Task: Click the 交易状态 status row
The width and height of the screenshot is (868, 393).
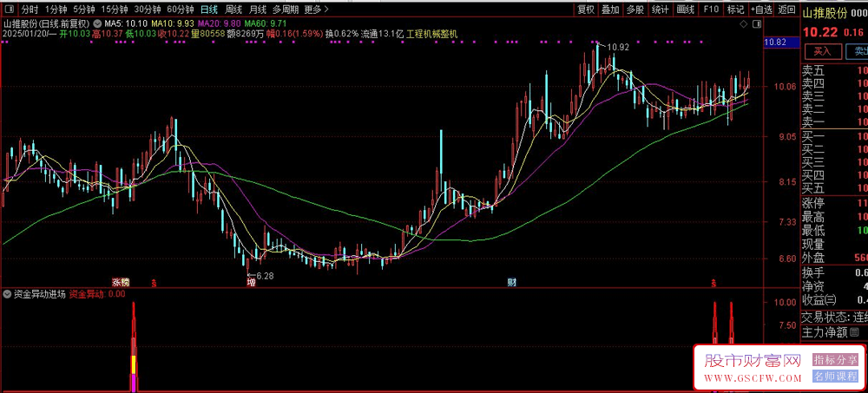Action: point(835,318)
